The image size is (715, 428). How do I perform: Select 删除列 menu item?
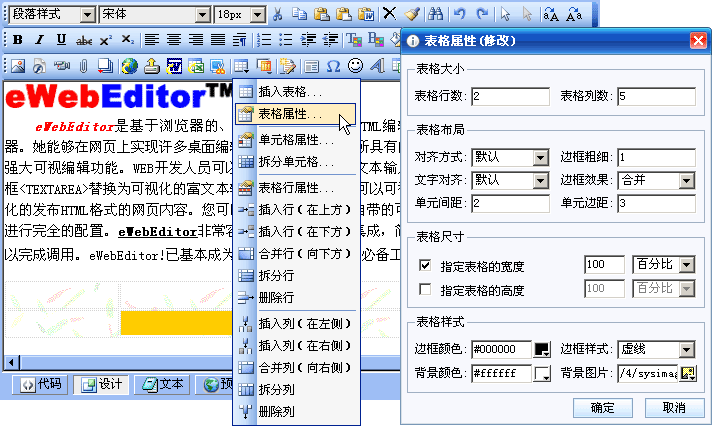pos(295,412)
